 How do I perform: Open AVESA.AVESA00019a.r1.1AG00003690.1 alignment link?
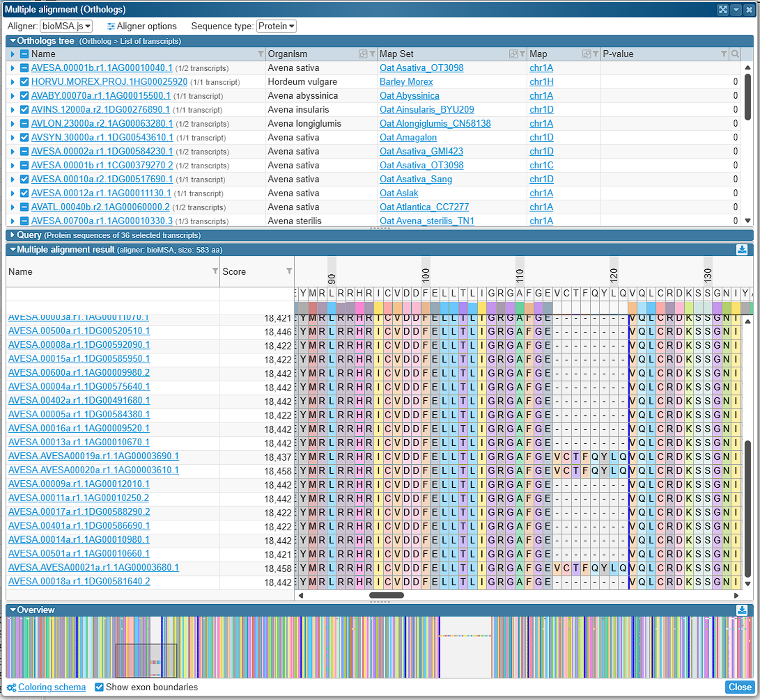pyautogui.click(x=94, y=456)
